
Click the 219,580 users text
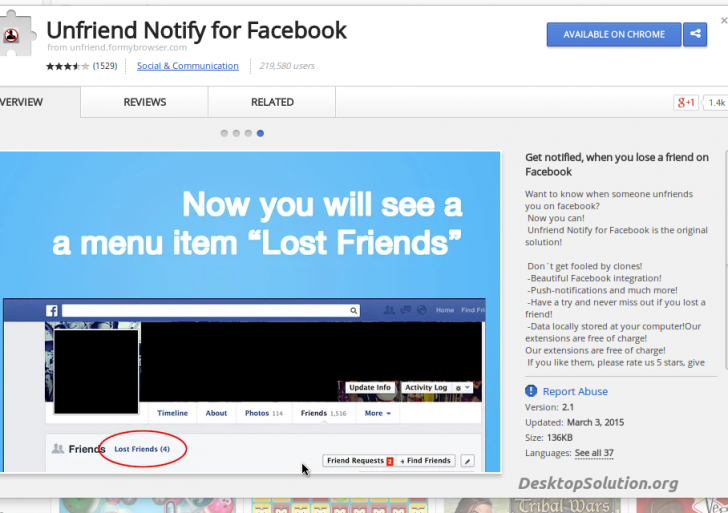pos(287,66)
